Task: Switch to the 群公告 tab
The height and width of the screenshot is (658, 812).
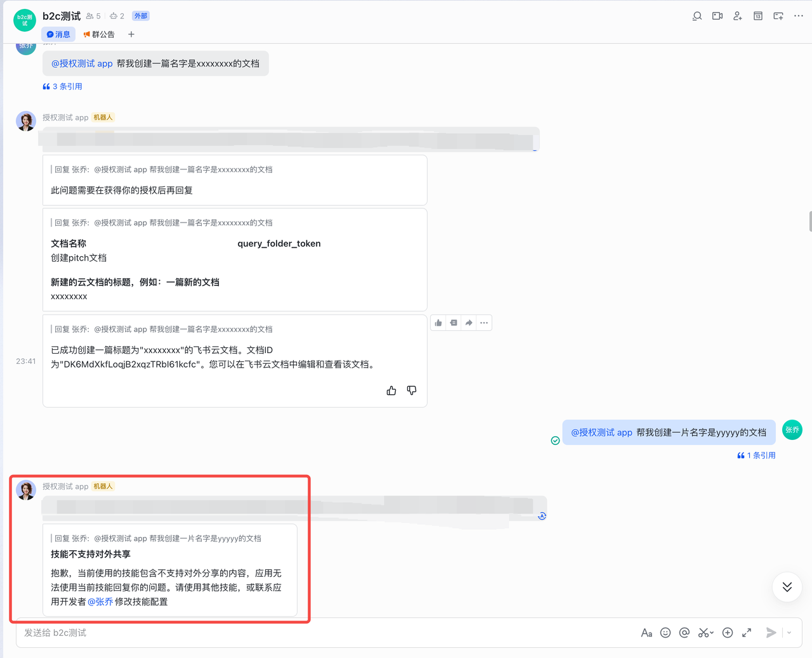Action: pos(99,34)
